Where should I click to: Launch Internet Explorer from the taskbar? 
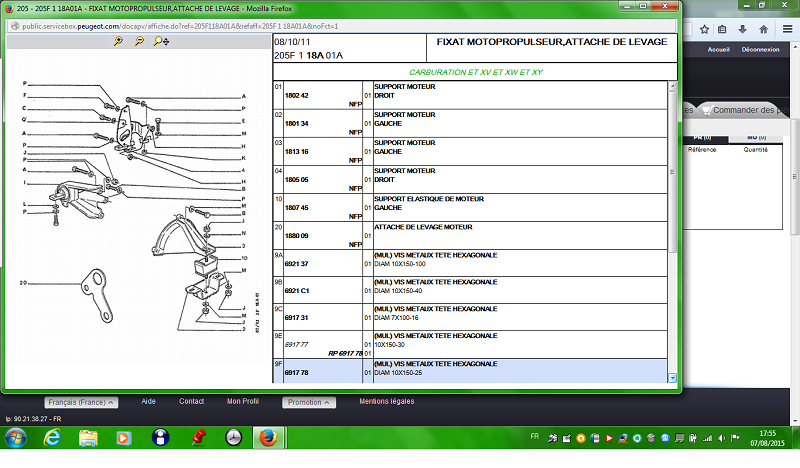click(52, 438)
